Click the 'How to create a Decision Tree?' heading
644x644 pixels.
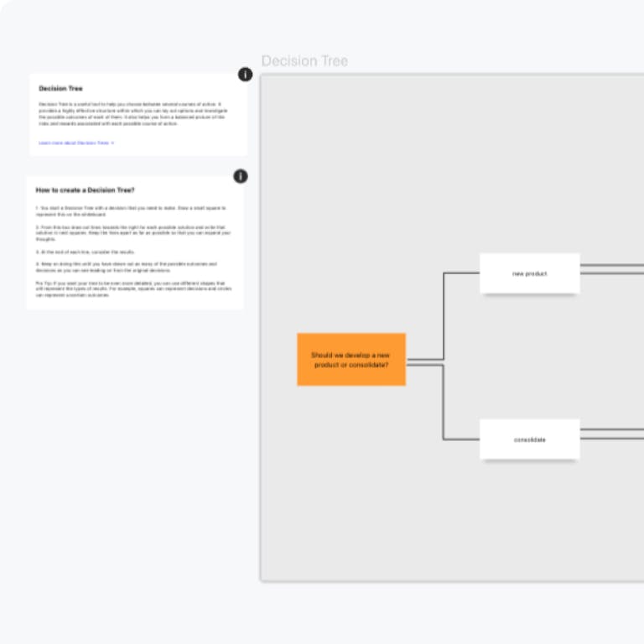[85, 190]
